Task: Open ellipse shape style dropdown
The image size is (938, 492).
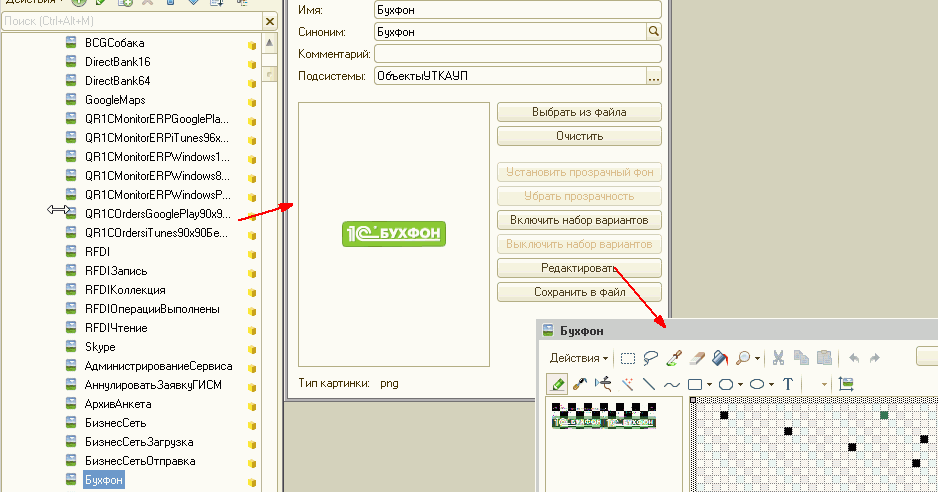Action: click(772, 385)
